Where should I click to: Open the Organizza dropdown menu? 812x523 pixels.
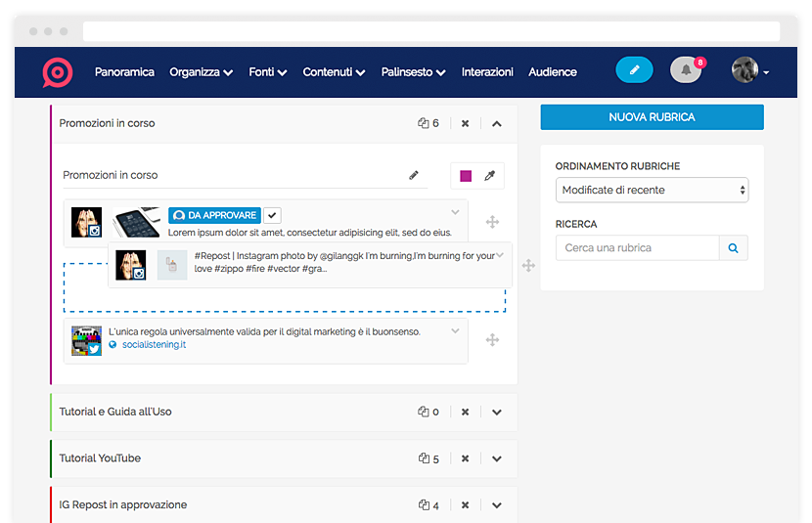pyautogui.click(x=201, y=72)
